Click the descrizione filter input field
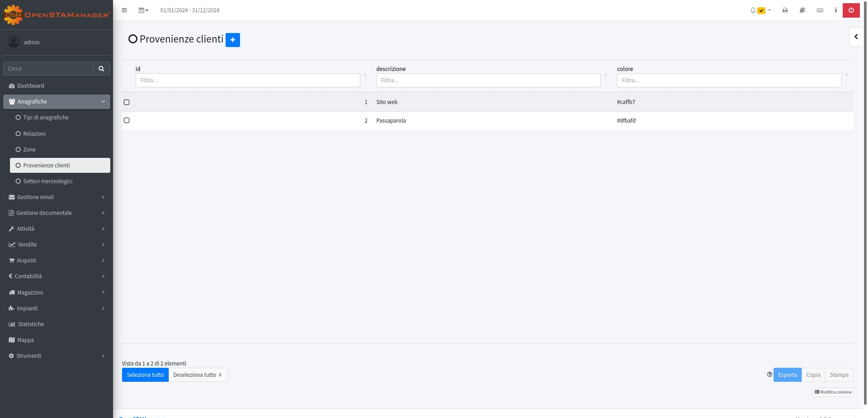This screenshot has width=868, height=418. tap(488, 81)
